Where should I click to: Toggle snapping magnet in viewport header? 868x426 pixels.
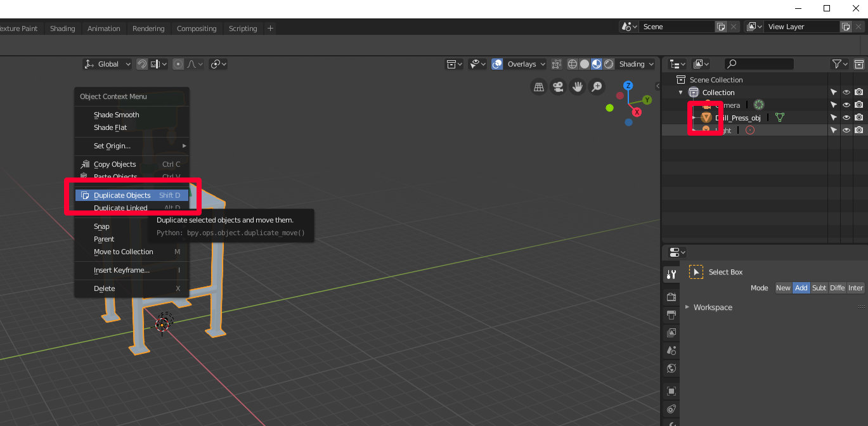click(x=142, y=64)
